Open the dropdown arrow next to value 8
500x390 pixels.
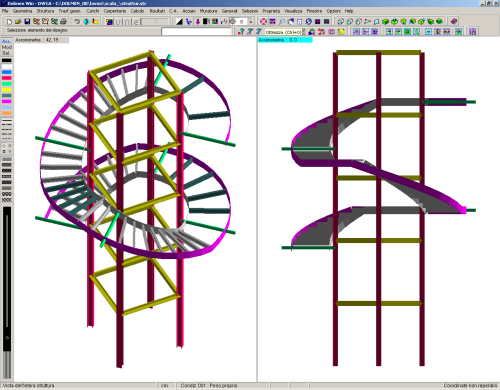[x=251, y=22]
